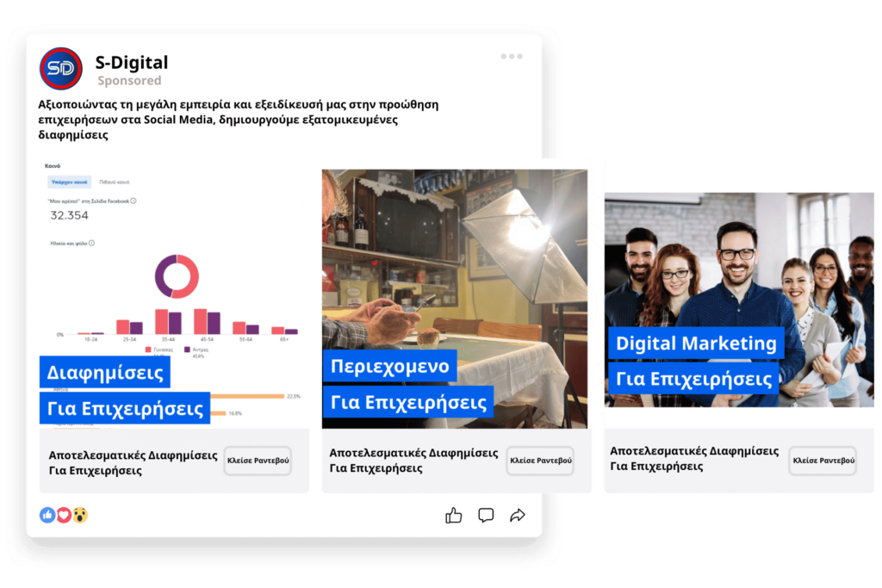Open comments with the speech bubble icon

(x=486, y=515)
